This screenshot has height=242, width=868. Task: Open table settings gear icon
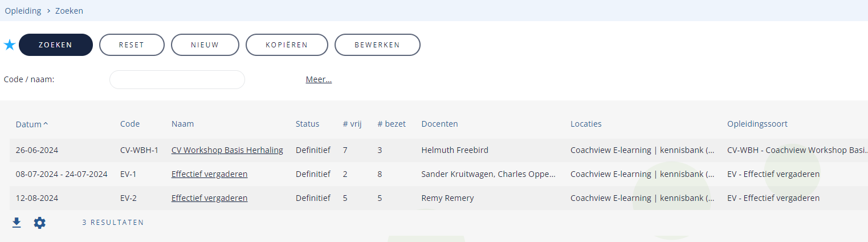[x=39, y=223]
